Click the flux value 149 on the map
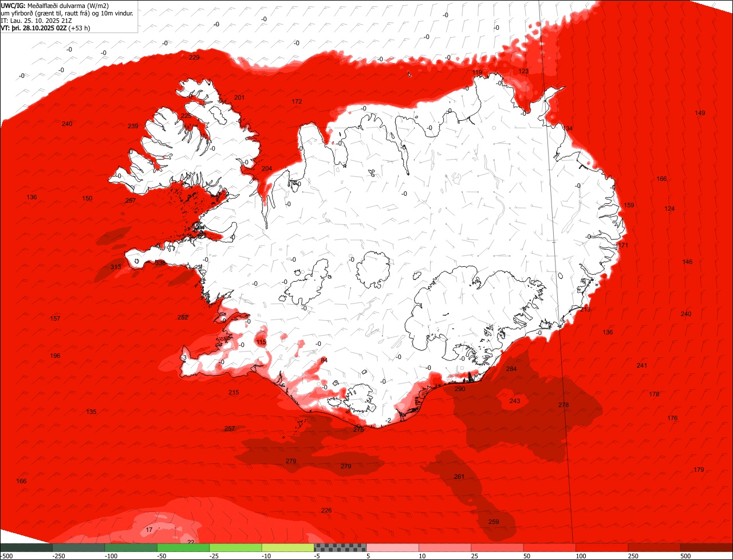Screen dimensions: 733x560 click(700, 113)
